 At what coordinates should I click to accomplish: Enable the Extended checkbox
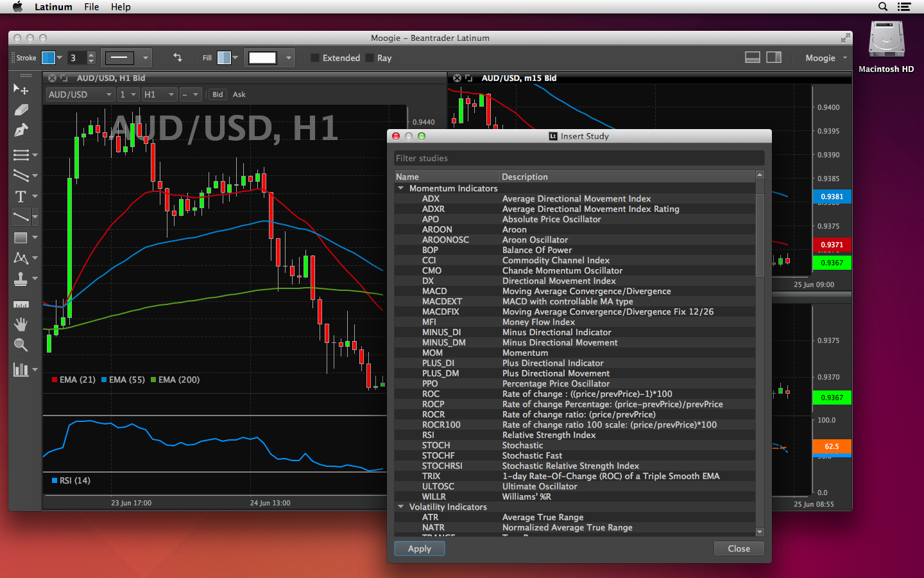tap(315, 58)
